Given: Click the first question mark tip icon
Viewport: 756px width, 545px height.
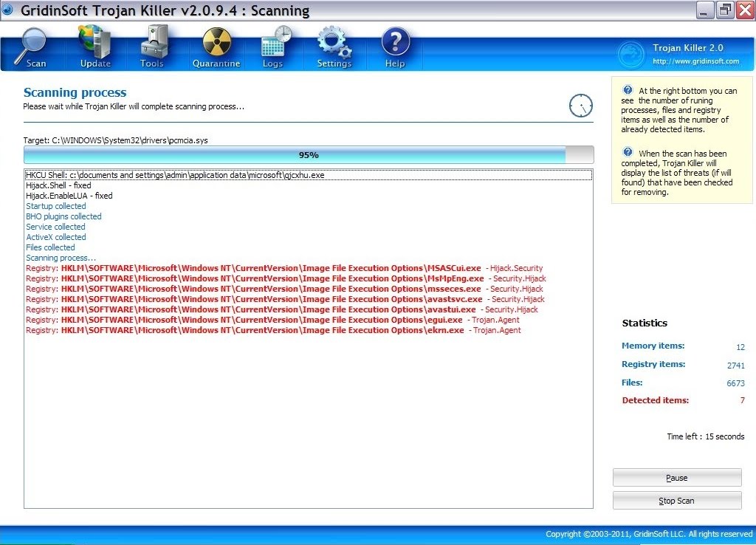Looking at the screenshot, I should pyautogui.click(x=627, y=90).
